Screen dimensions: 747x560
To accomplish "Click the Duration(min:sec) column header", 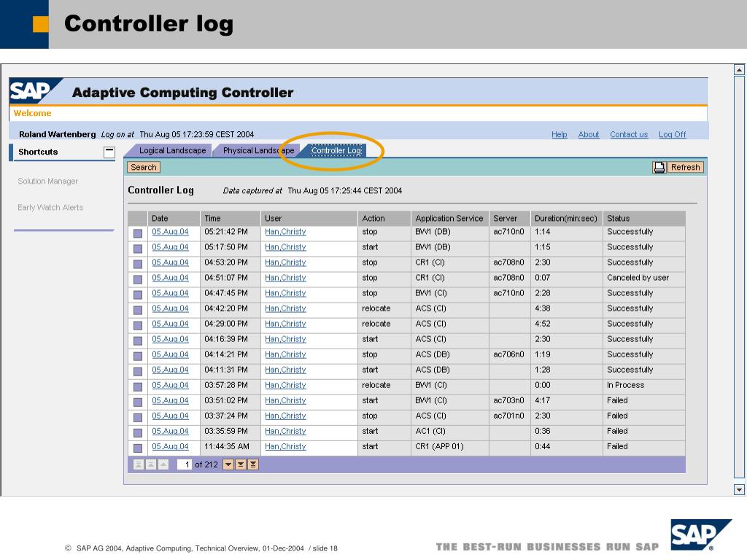I will tap(566, 218).
